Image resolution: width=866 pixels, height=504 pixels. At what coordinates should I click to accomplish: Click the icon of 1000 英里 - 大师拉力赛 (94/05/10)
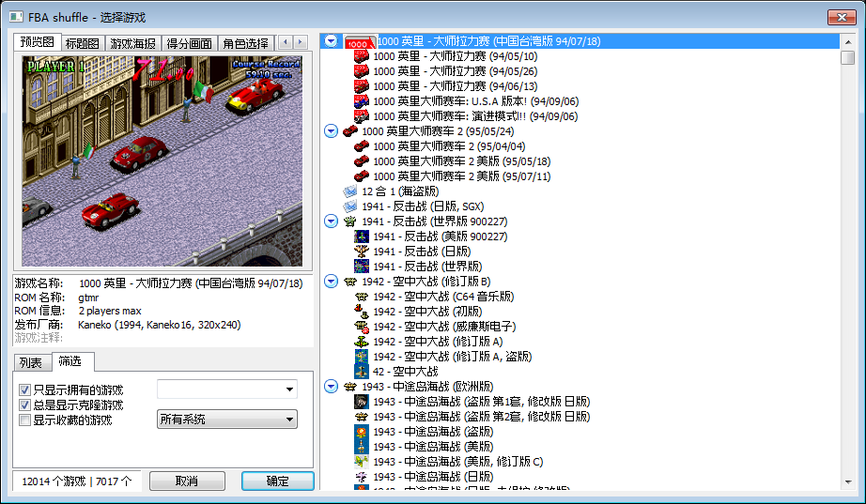pos(362,56)
